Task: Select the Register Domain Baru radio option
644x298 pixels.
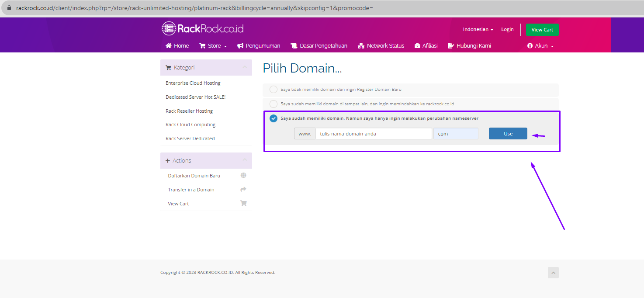Action: [x=274, y=90]
